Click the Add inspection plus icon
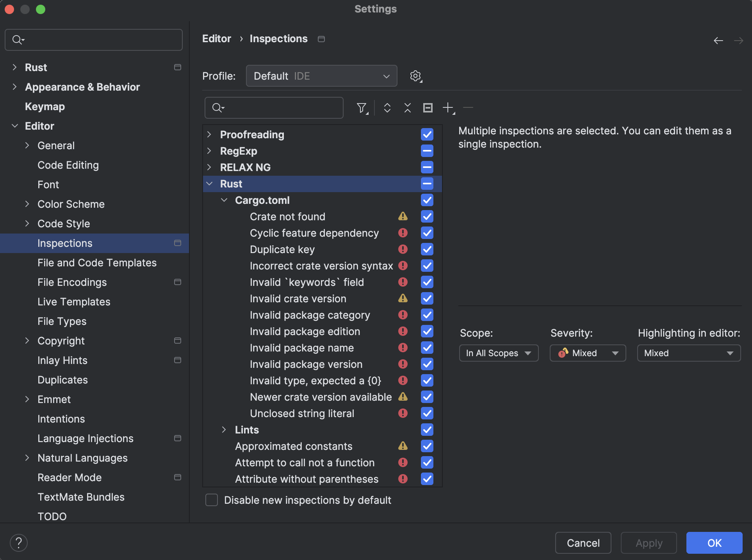This screenshot has width=752, height=560. 448,108
